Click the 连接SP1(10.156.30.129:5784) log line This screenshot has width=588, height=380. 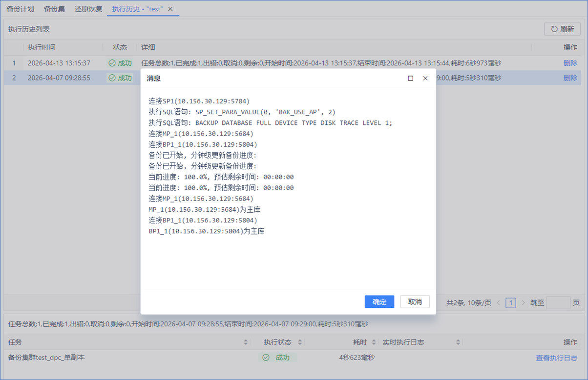click(199, 101)
